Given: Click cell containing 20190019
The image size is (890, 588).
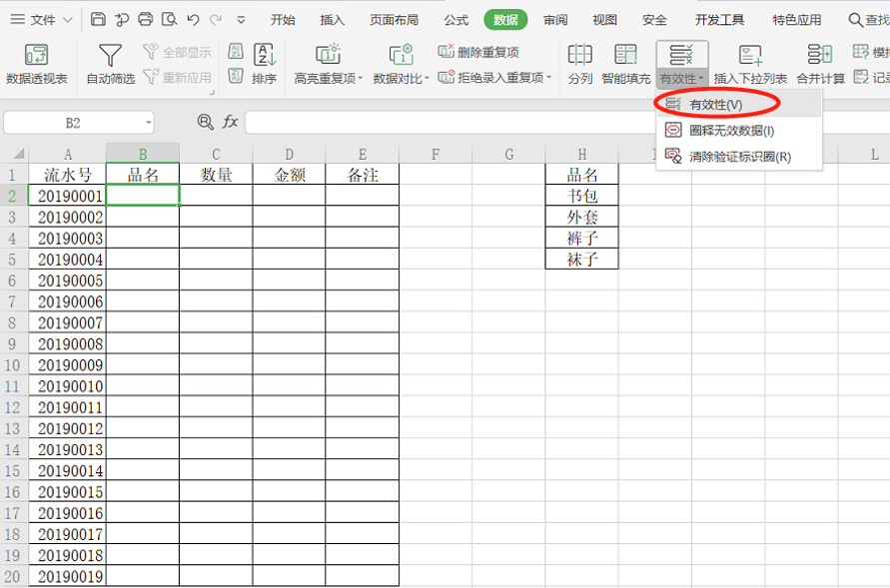Looking at the screenshot, I should point(68,576).
